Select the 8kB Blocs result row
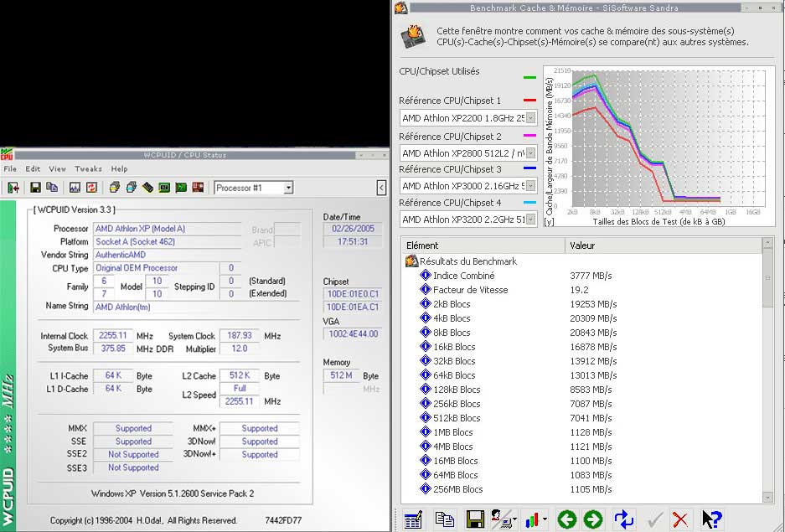This screenshot has width=785, height=532. [583, 333]
